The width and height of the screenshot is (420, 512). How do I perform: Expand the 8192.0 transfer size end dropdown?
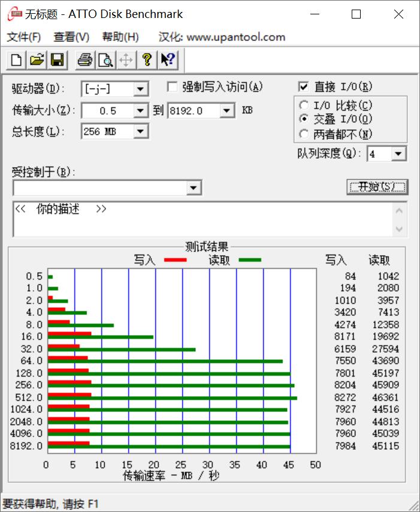(226, 111)
